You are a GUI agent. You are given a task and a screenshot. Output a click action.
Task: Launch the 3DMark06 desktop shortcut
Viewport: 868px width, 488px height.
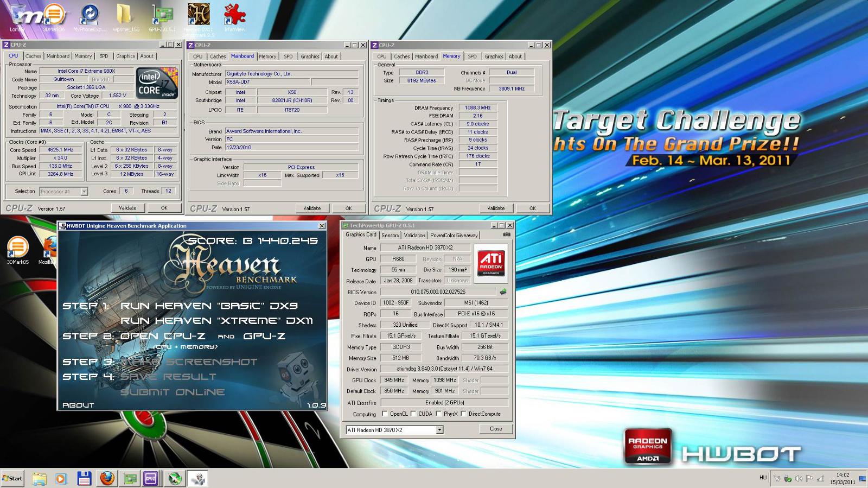point(53,17)
